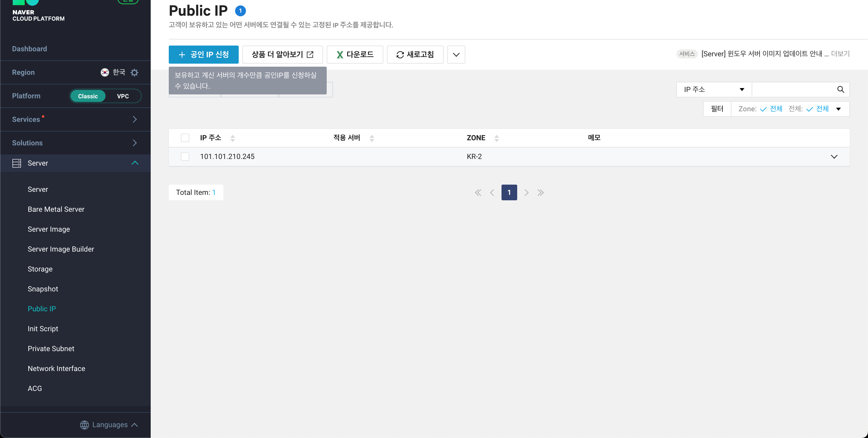Go to the next page arrow
The image size is (868, 438).
526,192
